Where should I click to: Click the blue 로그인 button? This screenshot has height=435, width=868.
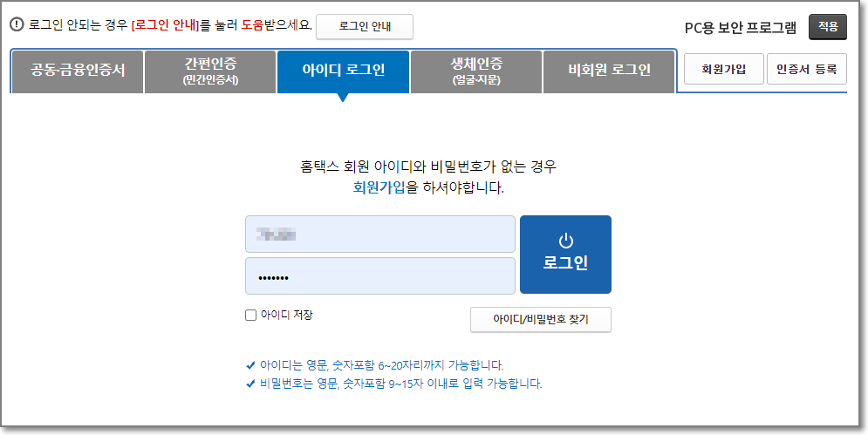click(x=565, y=255)
